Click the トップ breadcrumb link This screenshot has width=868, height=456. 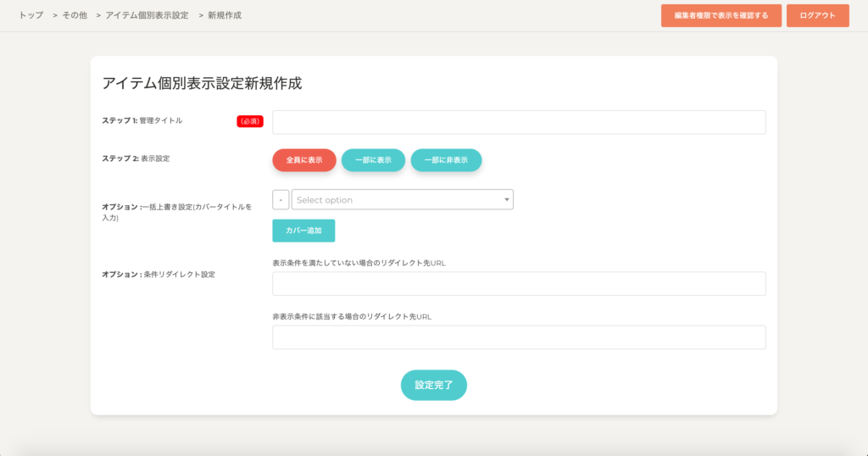click(31, 15)
